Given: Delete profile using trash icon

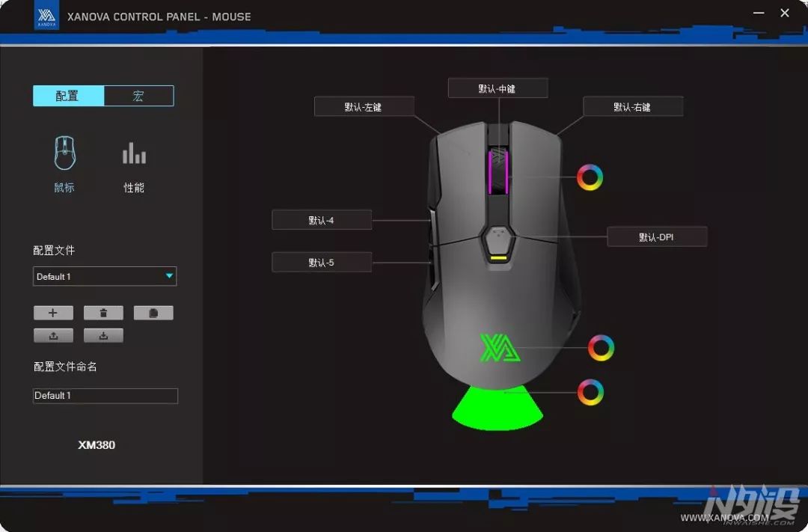Looking at the screenshot, I should (103, 313).
